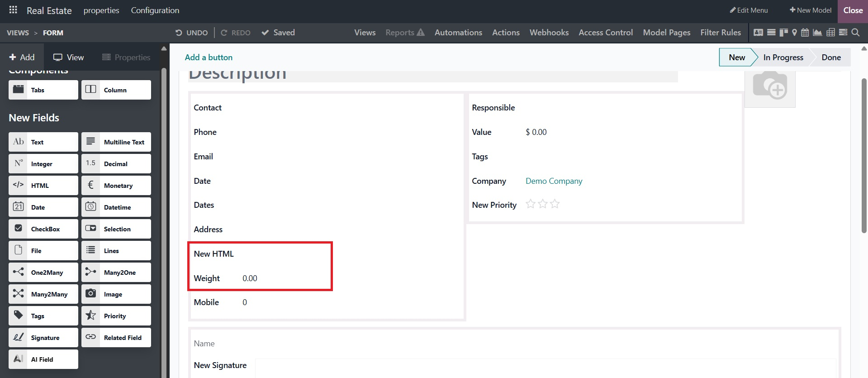Viewport: 868px width, 378px height.
Task: Select the List view icon
Action: click(771, 33)
